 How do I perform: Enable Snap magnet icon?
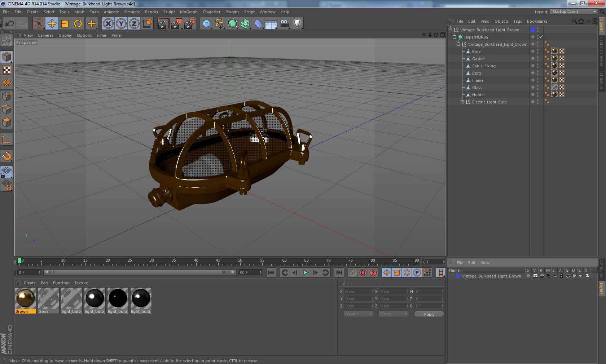click(x=6, y=156)
